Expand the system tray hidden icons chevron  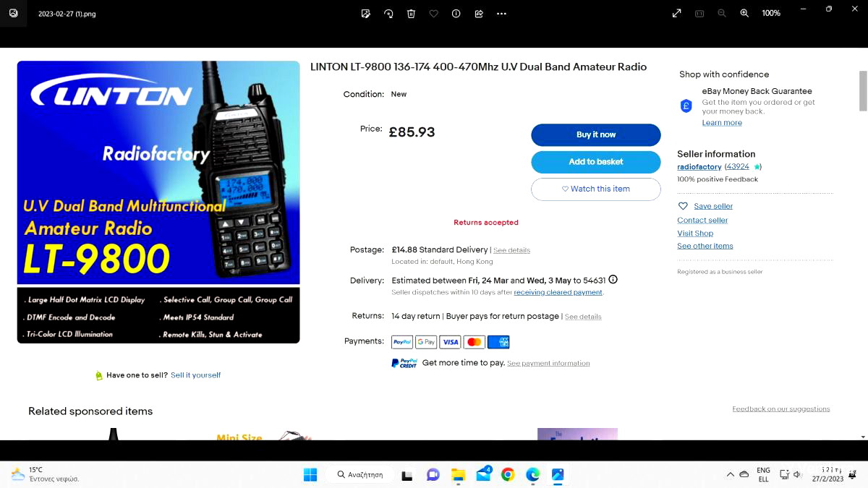click(730, 475)
